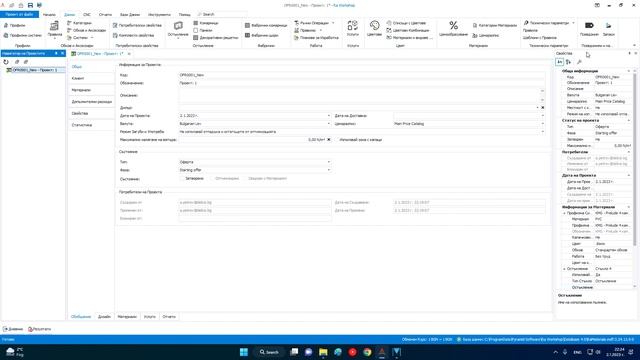Open Потребителски свойства ribbon item
This screenshot has width=640, height=360.
pos(137,25)
